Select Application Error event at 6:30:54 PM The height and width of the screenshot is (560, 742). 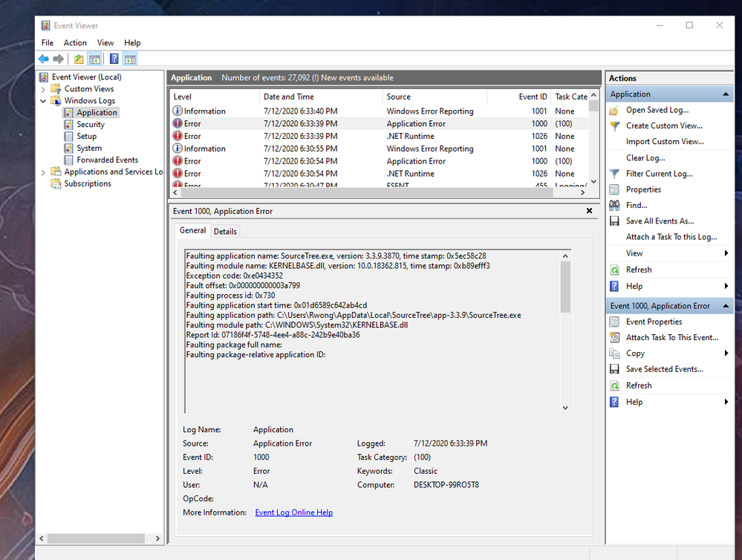pos(379,161)
